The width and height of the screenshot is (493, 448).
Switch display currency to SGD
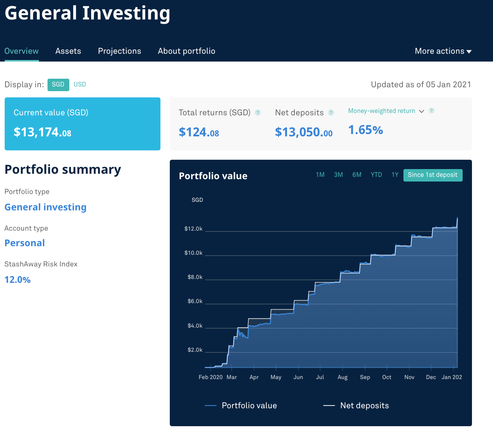tap(58, 85)
